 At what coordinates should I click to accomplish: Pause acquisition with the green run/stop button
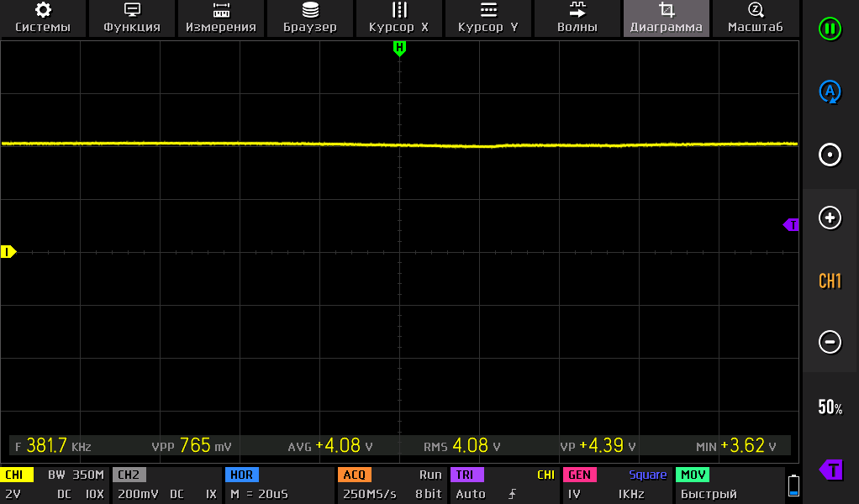[830, 29]
